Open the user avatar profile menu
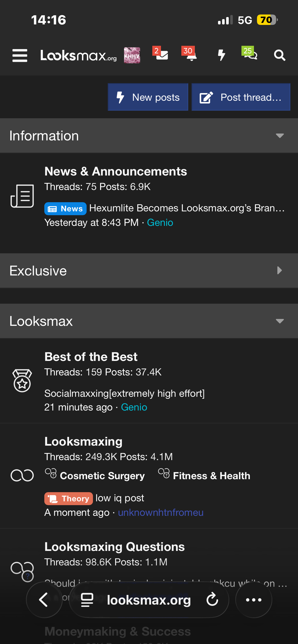This screenshot has height=644, width=298. (x=132, y=55)
